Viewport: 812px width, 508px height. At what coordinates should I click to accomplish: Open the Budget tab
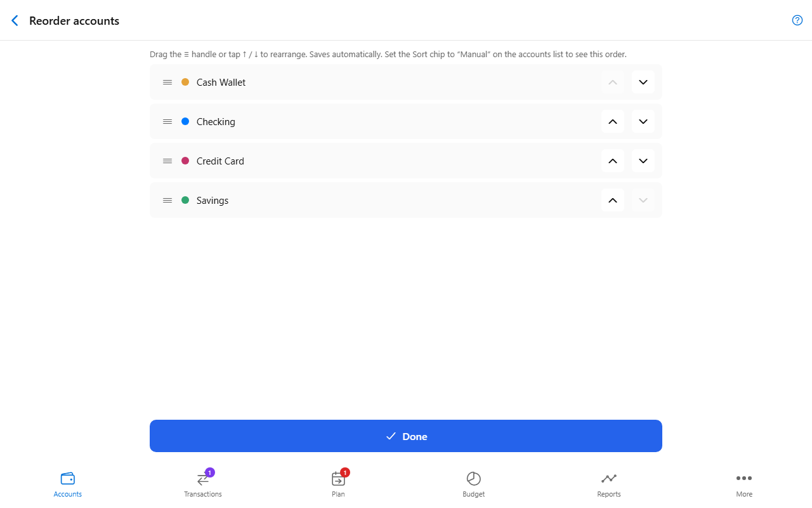(x=474, y=485)
